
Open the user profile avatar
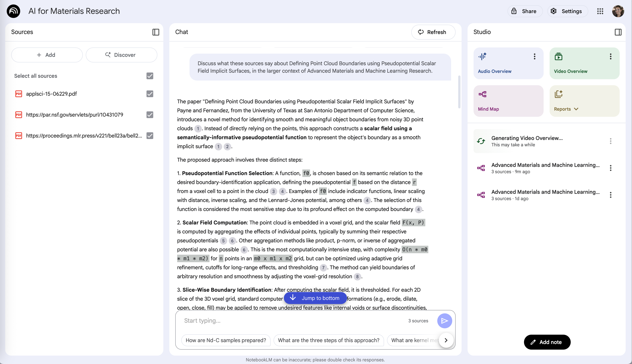pyautogui.click(x=618, y=11)
